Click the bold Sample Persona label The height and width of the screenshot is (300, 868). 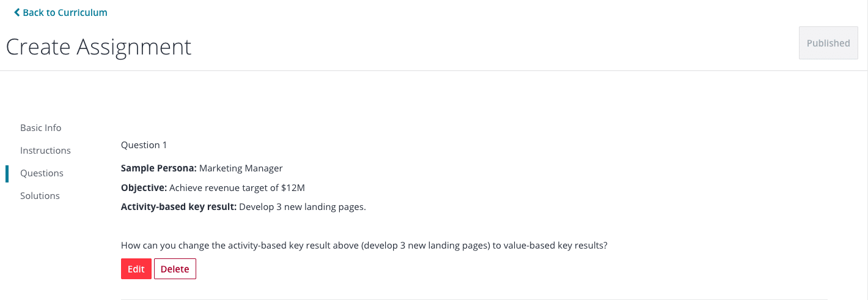[159, 168]
